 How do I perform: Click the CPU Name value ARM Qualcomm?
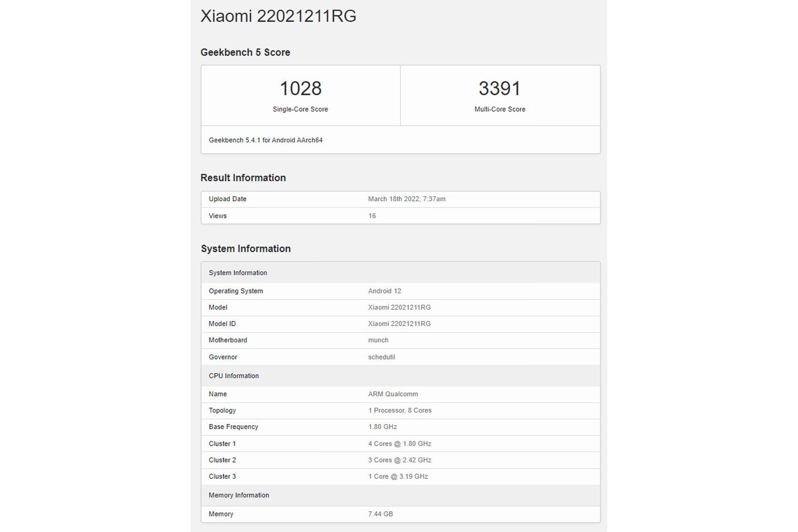pos(393,394)
